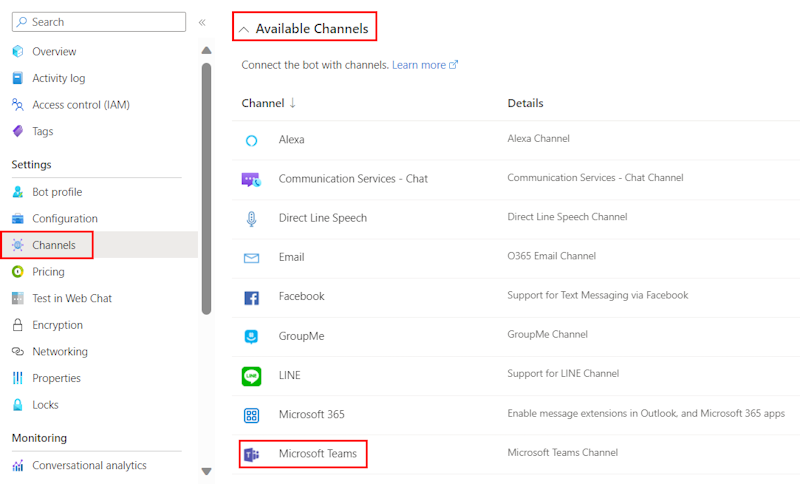Click sidebar scroll up arrow
Screen dimensions: 800x484
[206, 50]
